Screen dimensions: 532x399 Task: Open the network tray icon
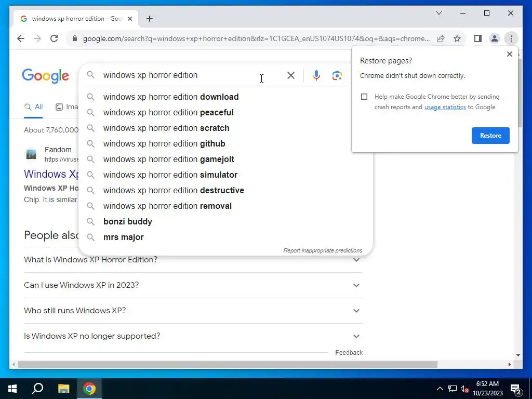(x=453, y=389)
